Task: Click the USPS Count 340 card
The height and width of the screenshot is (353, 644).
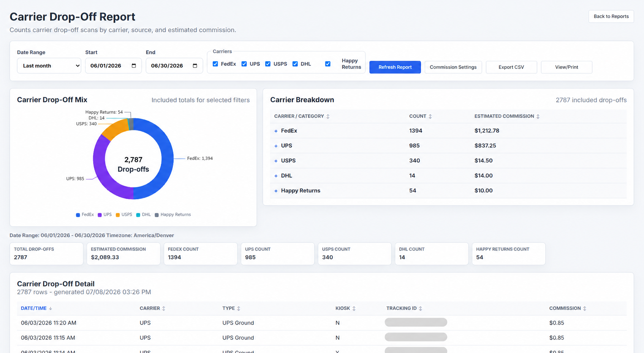Action: pyautogui.click(x=354, y=254)
